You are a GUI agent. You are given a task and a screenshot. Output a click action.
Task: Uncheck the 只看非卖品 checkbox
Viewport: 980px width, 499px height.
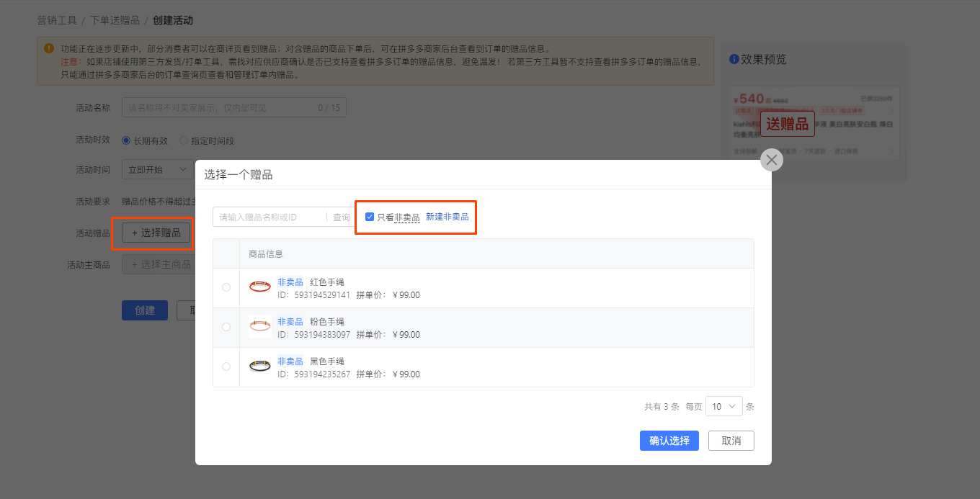coord(370,217)
